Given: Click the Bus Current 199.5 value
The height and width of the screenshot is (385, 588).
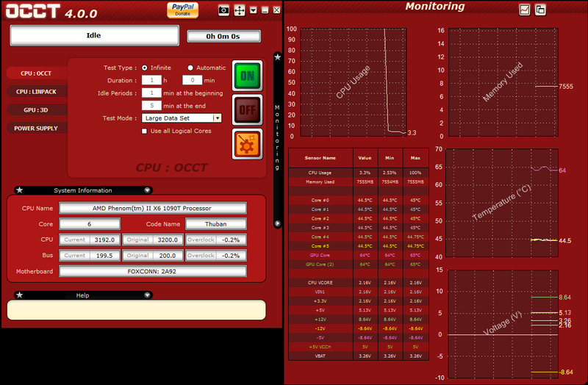Looking at the screenshot, I should [104, 255].
